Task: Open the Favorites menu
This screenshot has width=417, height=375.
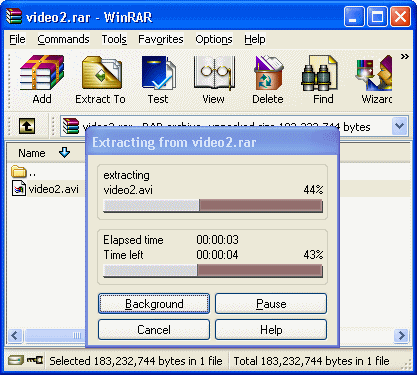Action: coord(161,39)
